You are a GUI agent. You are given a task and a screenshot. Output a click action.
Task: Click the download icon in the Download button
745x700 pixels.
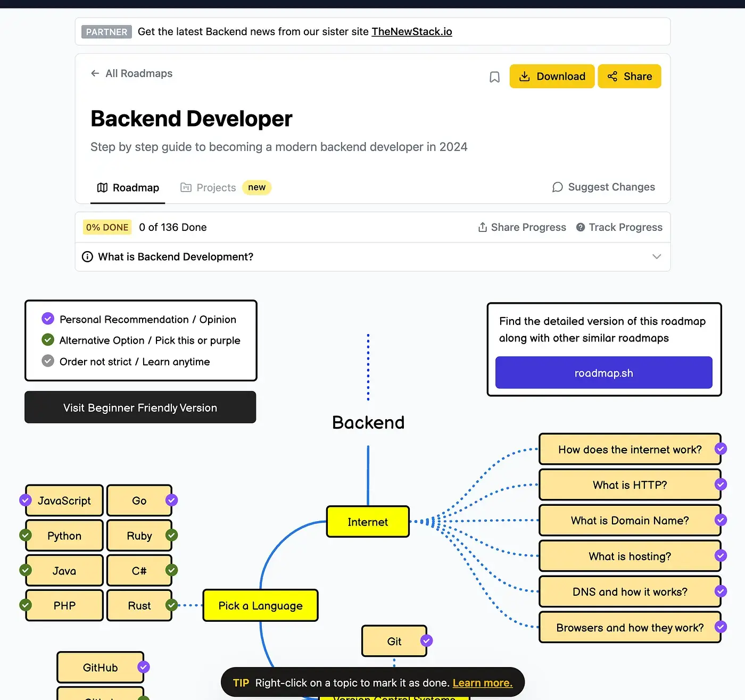coord(525,76)
